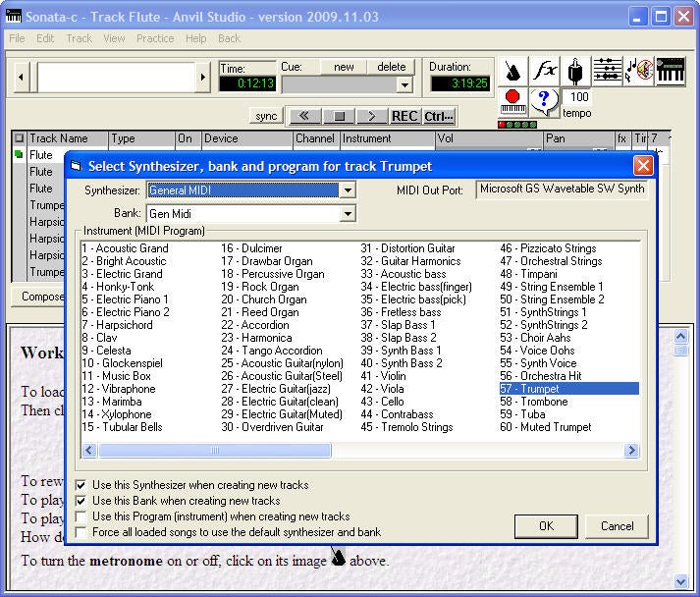Open the Practice menu
700x597 pixels.
(155, 38)
